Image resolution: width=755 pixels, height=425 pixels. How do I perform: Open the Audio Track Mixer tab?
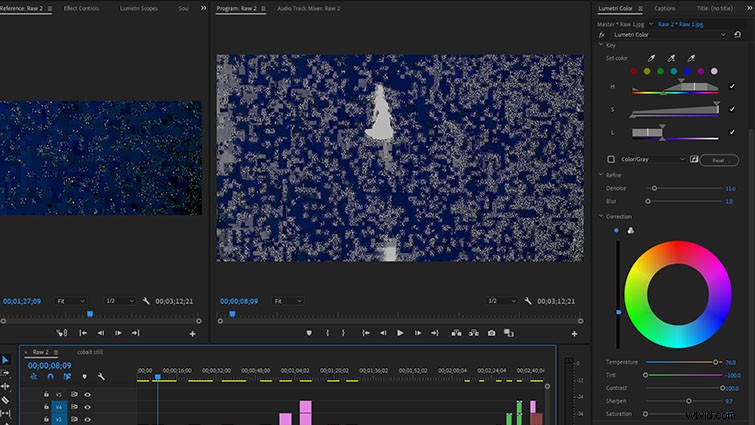click(x=309, y=8)
